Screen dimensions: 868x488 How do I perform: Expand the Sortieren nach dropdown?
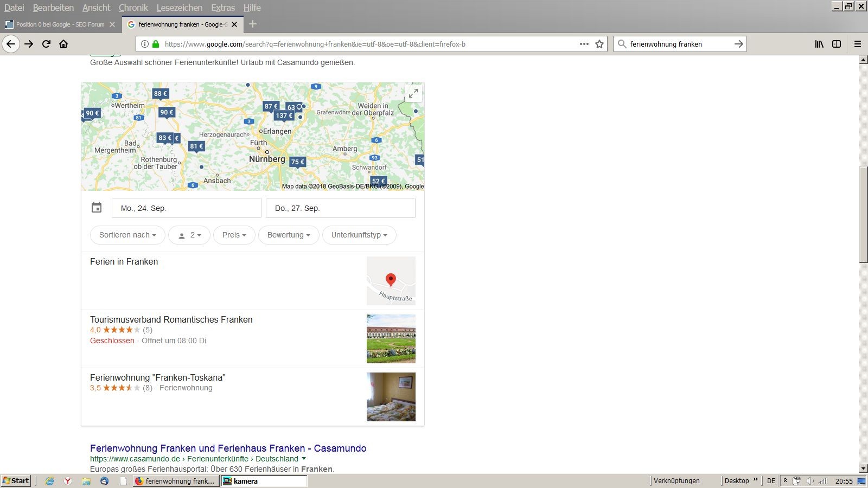point(127,235)
